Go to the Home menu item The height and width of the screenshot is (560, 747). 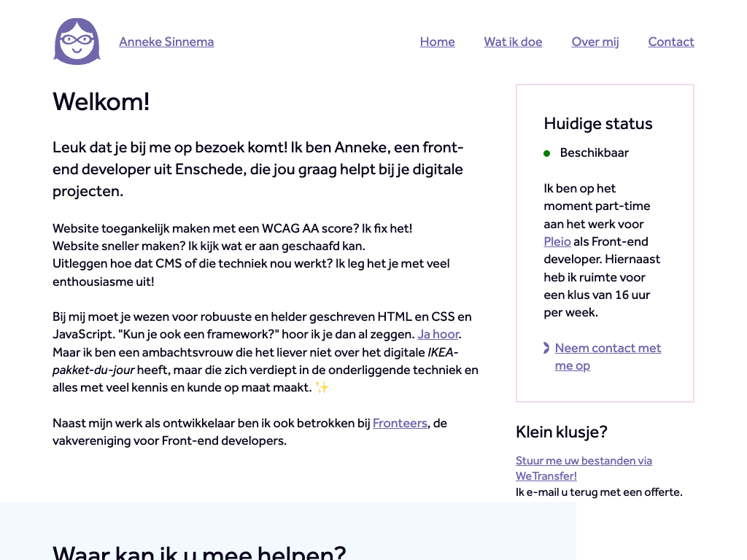437,42
